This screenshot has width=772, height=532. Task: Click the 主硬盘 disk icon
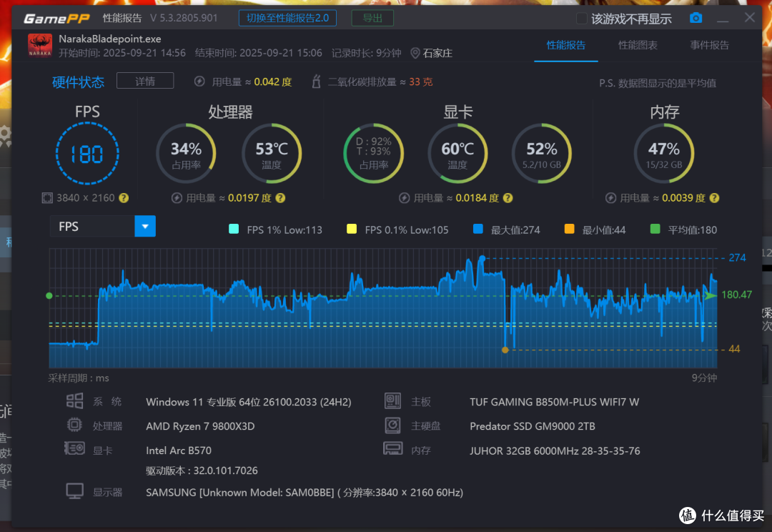392,425
